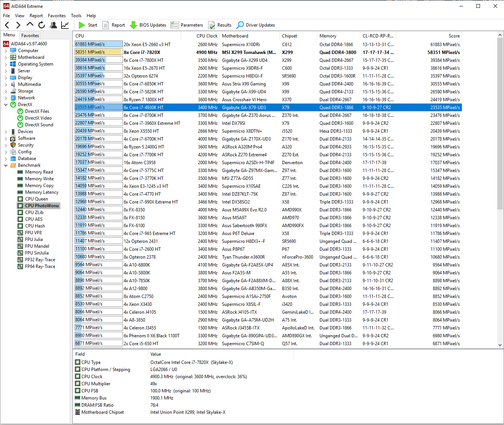Select Server icon in tree
The height and width of the screenshot is (425, 504).
click(x=13, y=71)
